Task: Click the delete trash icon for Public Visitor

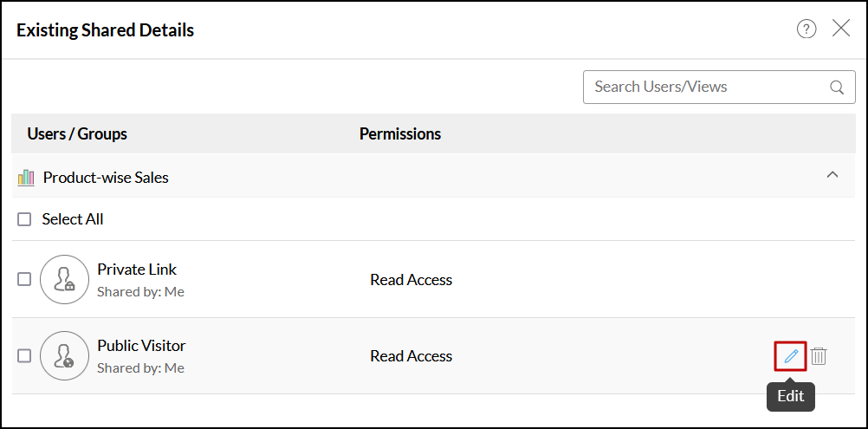Action: click(x=819, y=356)
